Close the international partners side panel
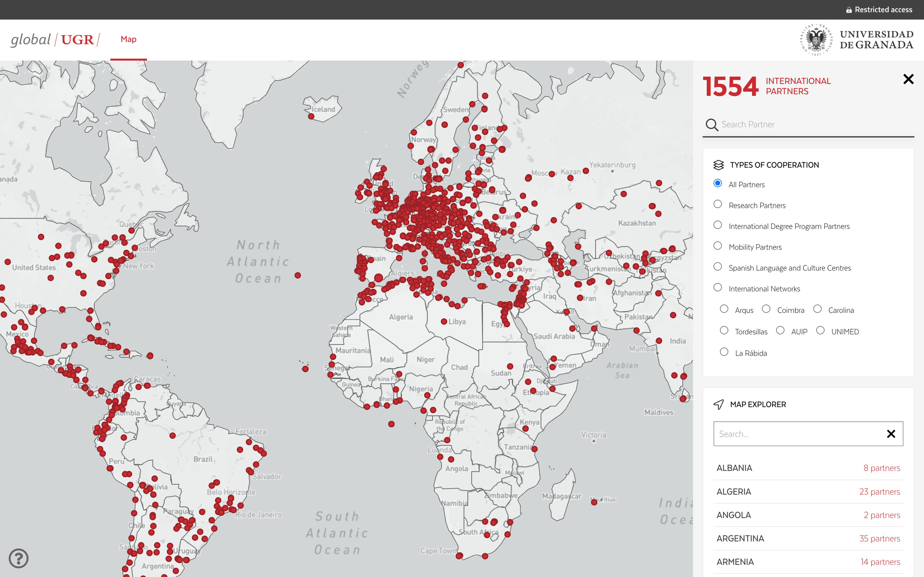The height and width of the screenshot is (577, 924). (x=908, y=79)
